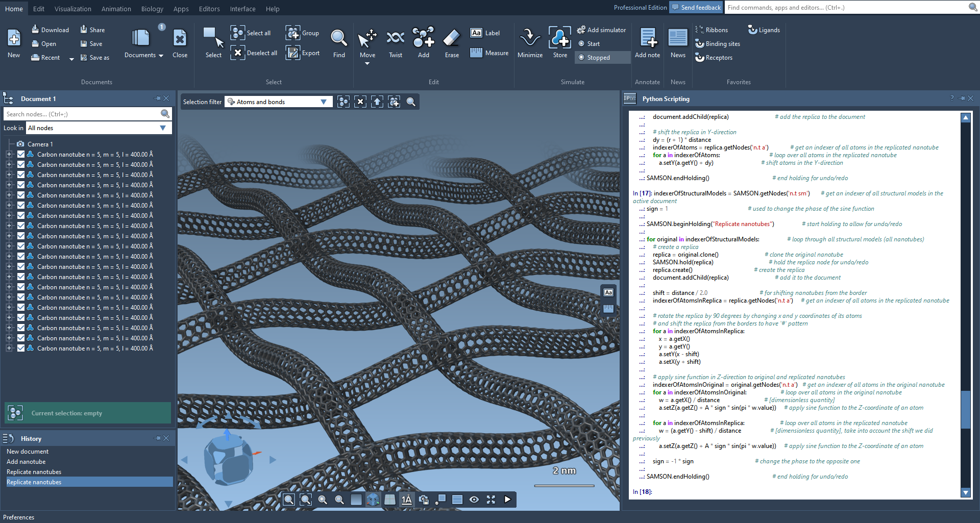Screen dimensions: 980x523
Task: Open the Visualization menu tab
Action: pos(72,9)
